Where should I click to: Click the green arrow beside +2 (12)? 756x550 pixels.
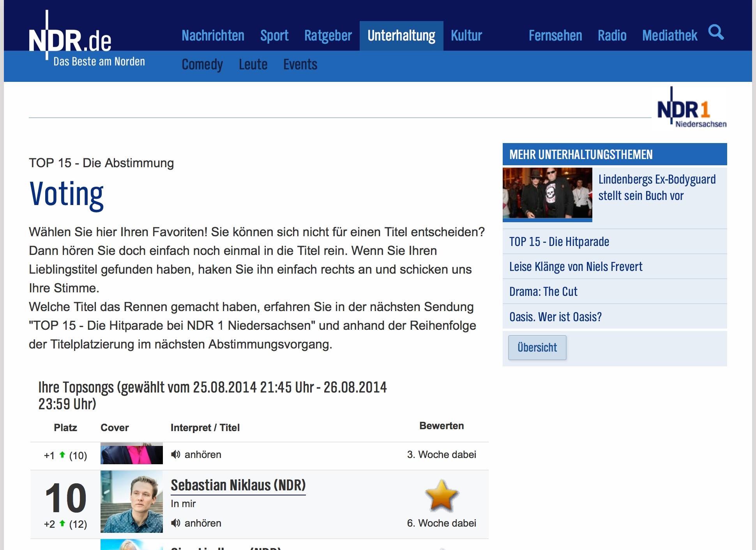click(x=62, y=523)
